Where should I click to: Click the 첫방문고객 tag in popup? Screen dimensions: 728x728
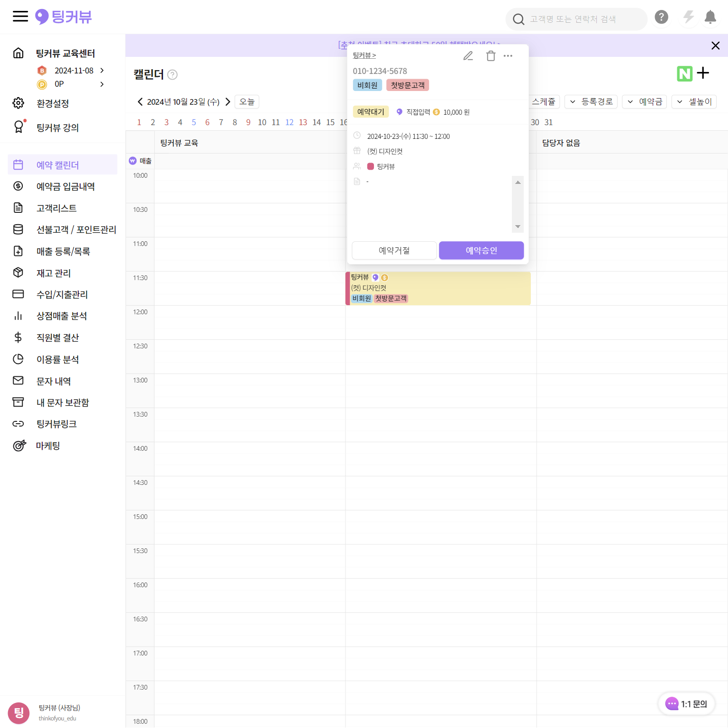(408, 85)
